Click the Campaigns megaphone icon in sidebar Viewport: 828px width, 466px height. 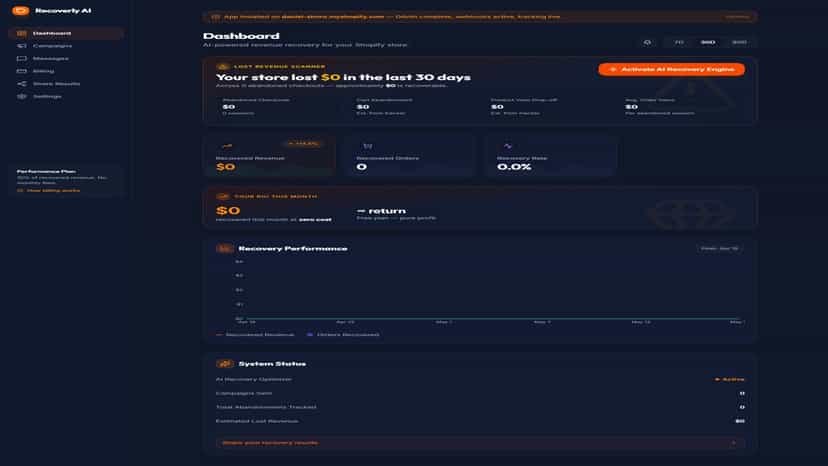[22, 46]
